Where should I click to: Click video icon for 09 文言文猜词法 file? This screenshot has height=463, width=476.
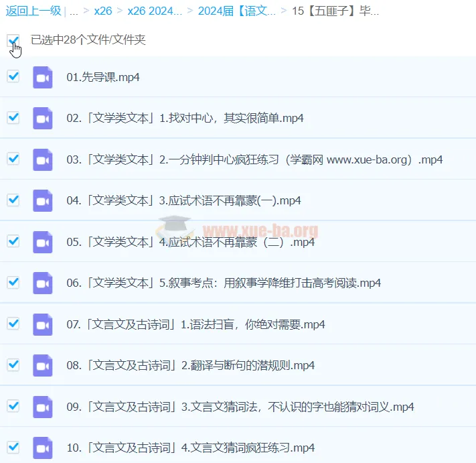pyautogui.click(x=42, y=407)
